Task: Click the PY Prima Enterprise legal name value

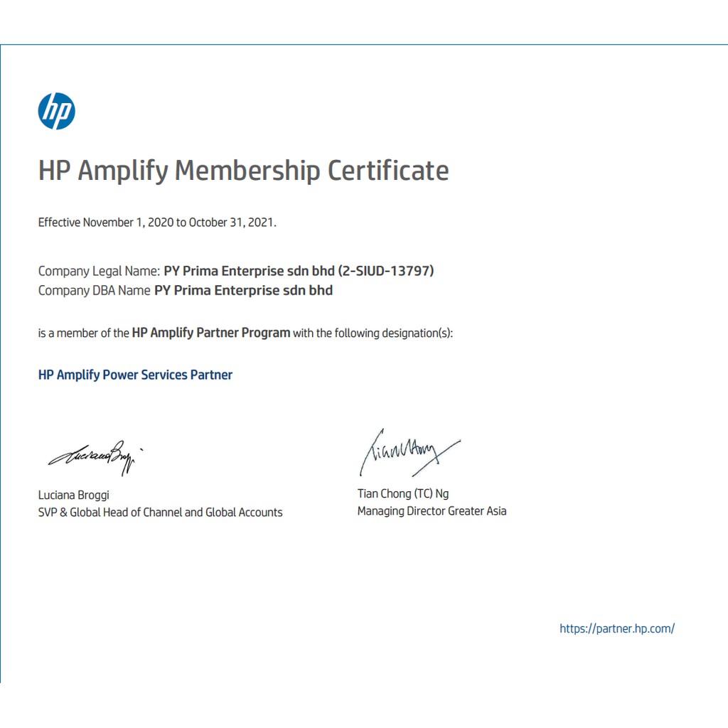Action: (249, 271)
